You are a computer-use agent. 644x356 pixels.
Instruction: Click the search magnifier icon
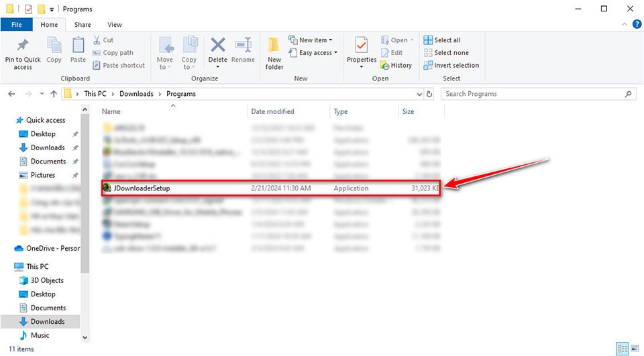tap(628, 94)
